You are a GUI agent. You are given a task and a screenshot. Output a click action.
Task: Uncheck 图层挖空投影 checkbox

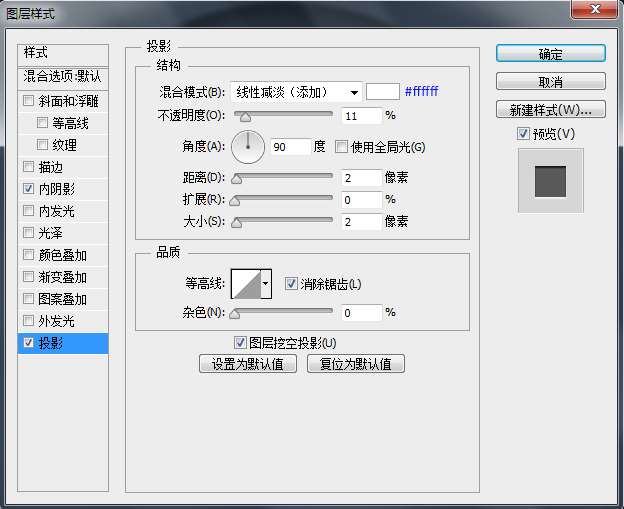[240, 342]
